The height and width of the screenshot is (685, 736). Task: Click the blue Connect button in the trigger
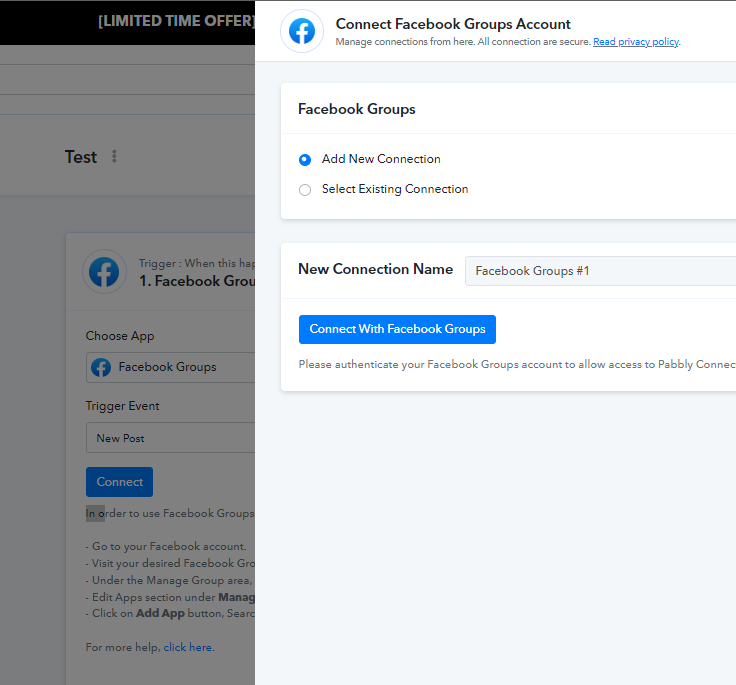[x=119, y=482]
